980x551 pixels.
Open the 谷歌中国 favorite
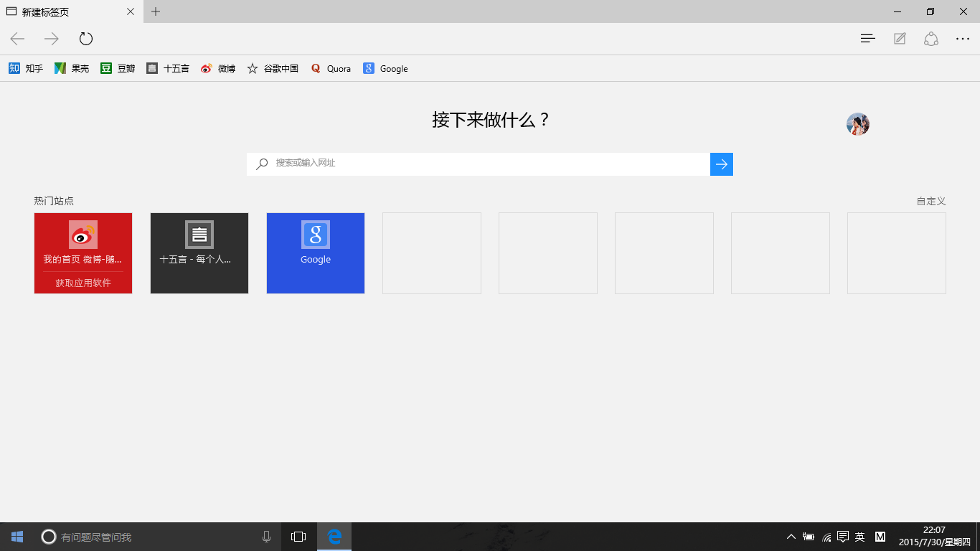(273, 69)
